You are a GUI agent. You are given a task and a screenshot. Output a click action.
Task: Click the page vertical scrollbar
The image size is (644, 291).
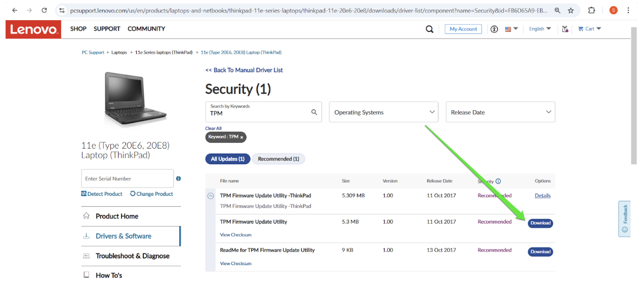coord(634,95)
